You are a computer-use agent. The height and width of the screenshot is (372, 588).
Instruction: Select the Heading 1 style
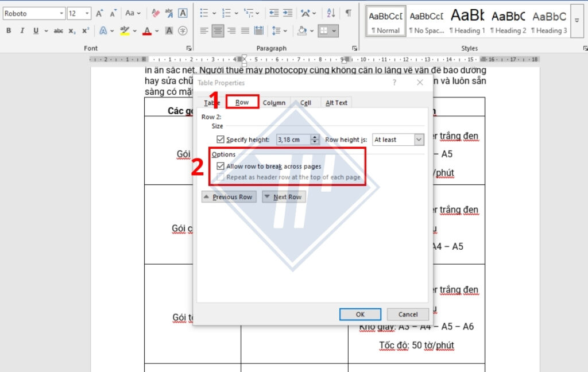tap(467, 21)
